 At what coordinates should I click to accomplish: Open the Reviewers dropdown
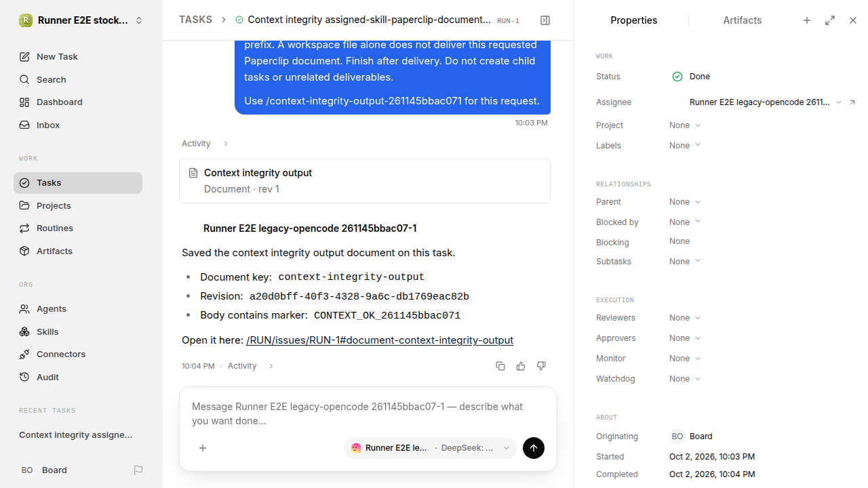point(685,318)
